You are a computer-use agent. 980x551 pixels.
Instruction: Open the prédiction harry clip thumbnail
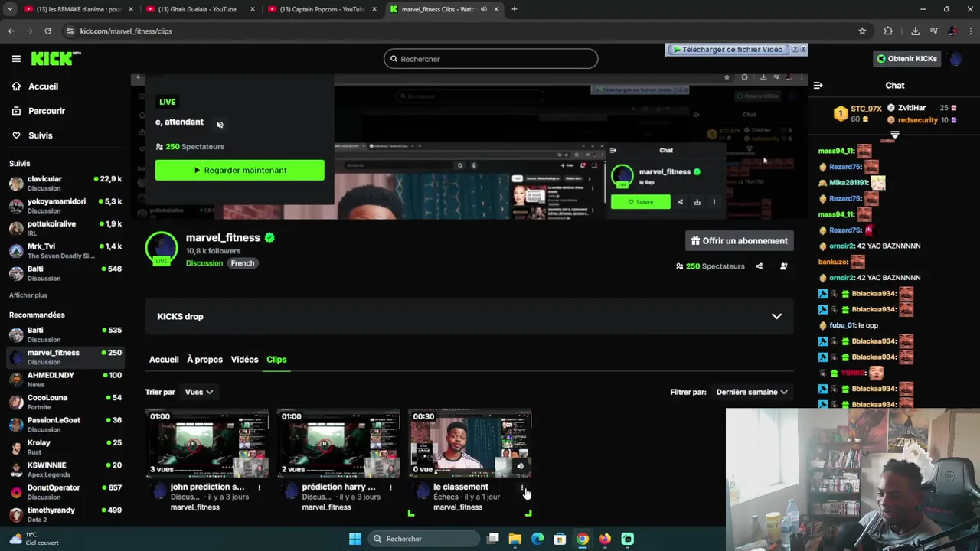pos(338,443)
